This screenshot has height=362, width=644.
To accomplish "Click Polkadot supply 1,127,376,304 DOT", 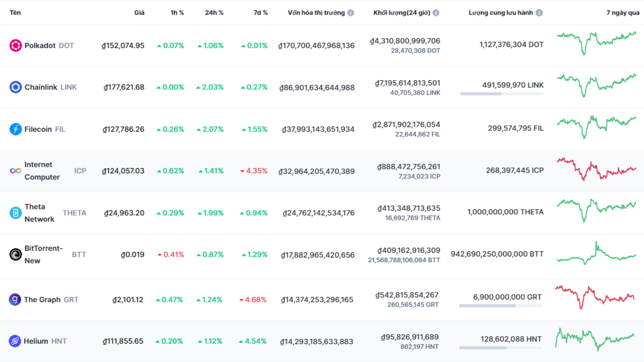I will (x=512, y=45).
